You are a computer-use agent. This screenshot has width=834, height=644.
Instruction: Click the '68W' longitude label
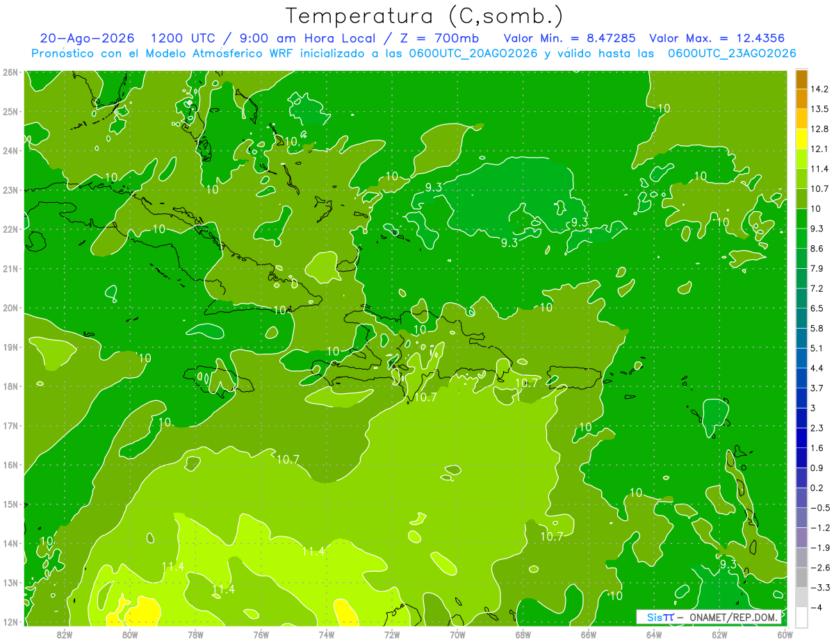[x=523, y=634]
